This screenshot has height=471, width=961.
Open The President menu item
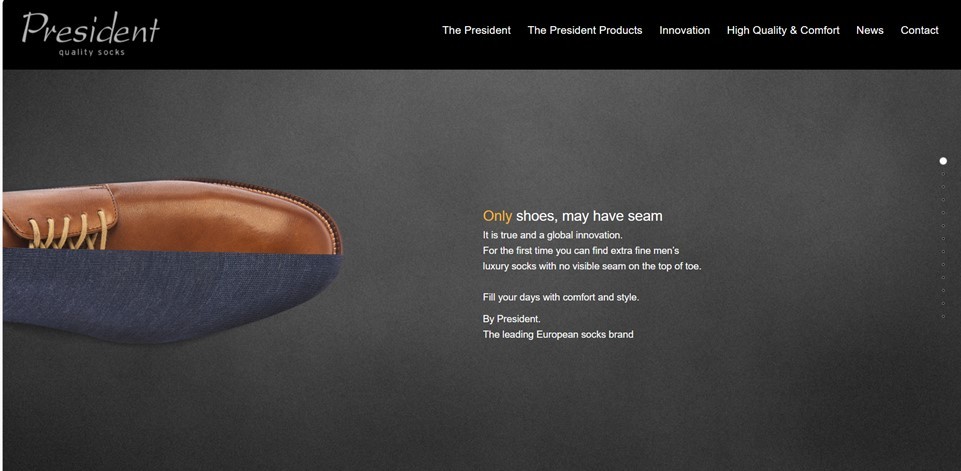[476, 30]
